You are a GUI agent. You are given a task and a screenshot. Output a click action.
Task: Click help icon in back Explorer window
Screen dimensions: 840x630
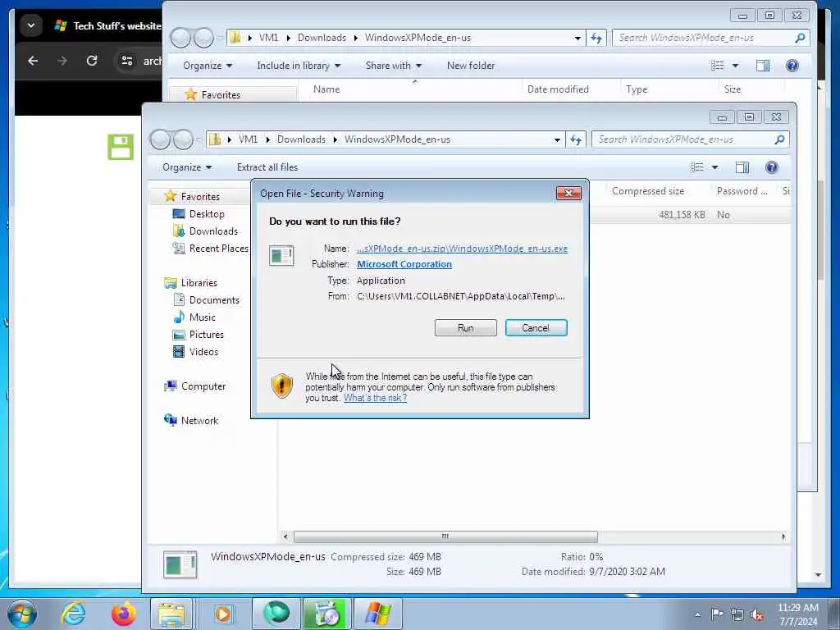tap(792, 66)
